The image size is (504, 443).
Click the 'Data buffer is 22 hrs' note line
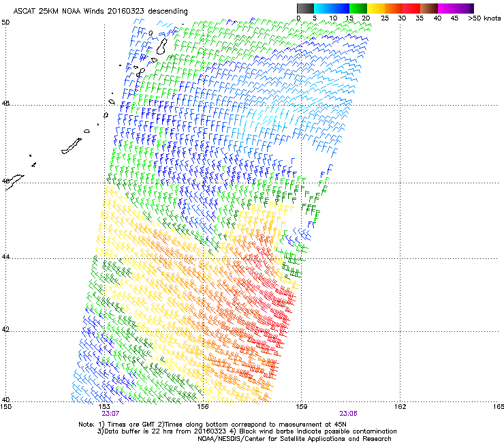(247, 431)
